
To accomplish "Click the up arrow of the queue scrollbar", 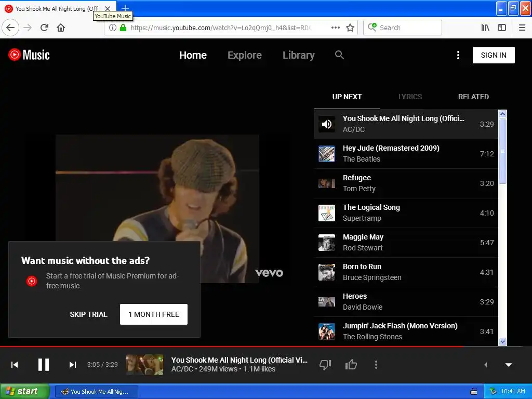I will [x=503, y=114].
